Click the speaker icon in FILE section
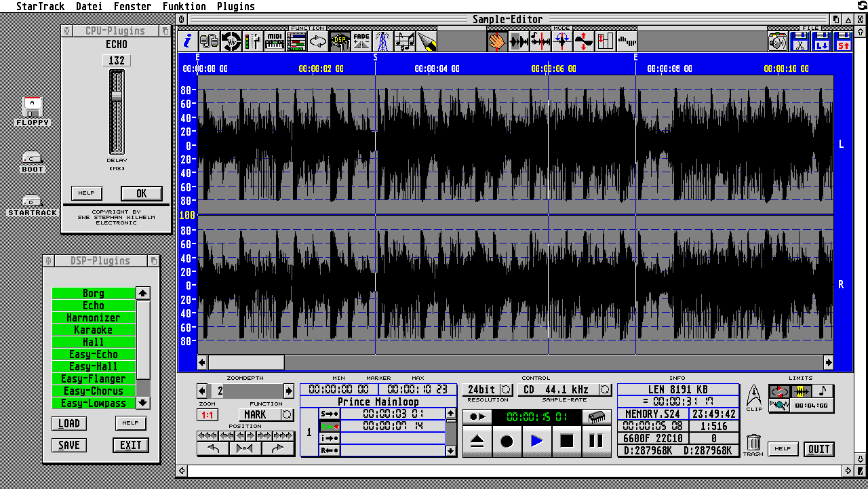 pyautogui.click(x=778, y=41)
